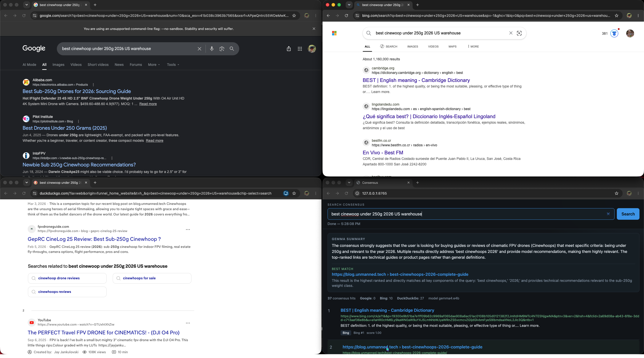Dismiss the no-sandbox warning bar

[314, 29]
